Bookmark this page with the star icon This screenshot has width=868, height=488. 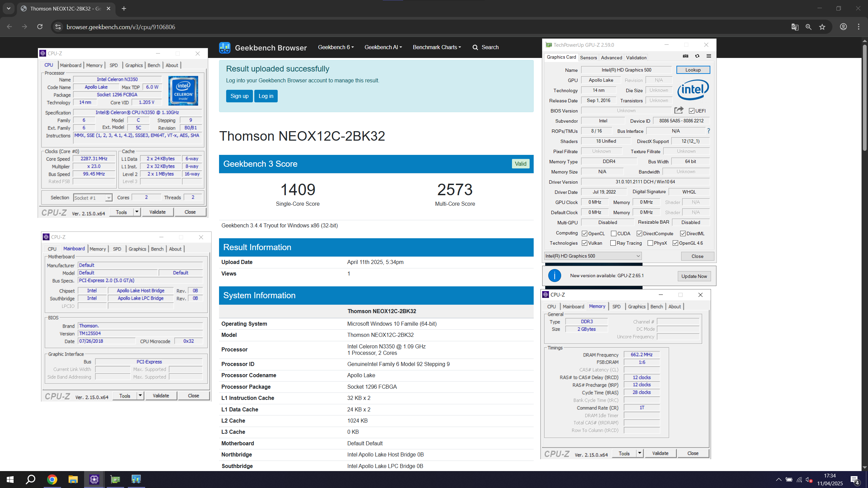822,27
